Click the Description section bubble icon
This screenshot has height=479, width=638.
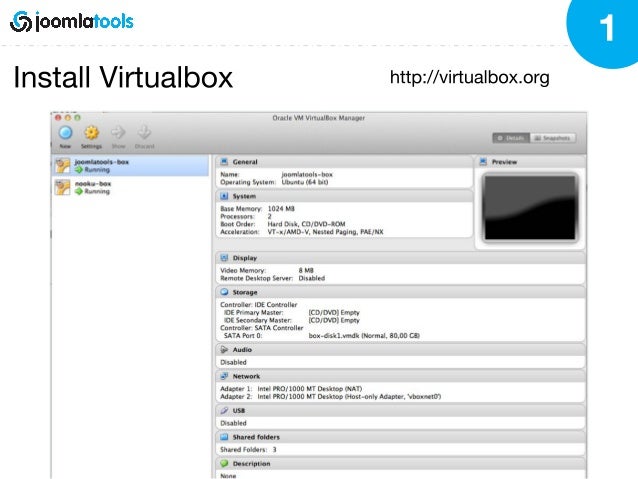pyautogui.click(x=224, y=464)
